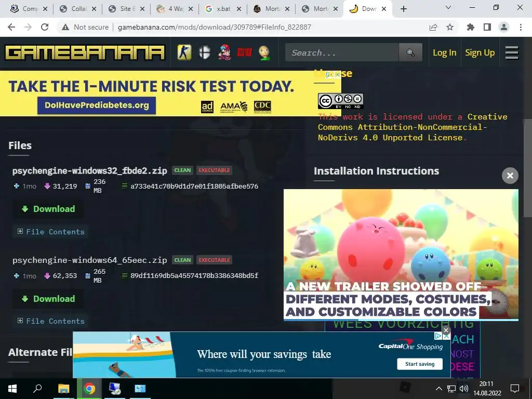Click the windows32 MD5 hash text
The width and height of the screenshot is (532, 399).
tap(194, 187)
